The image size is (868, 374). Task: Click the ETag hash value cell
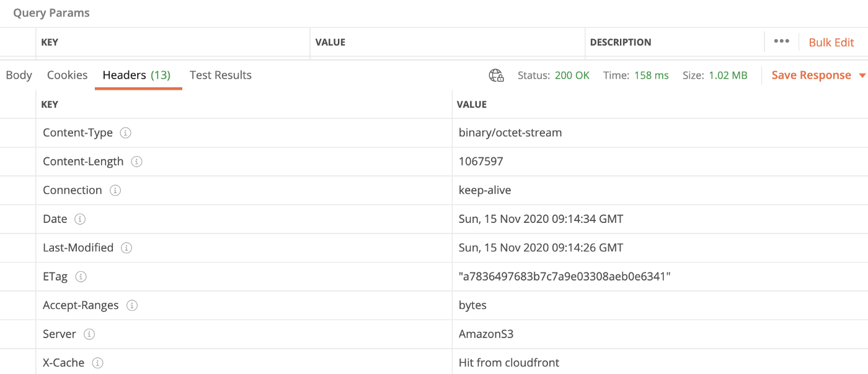564,277
